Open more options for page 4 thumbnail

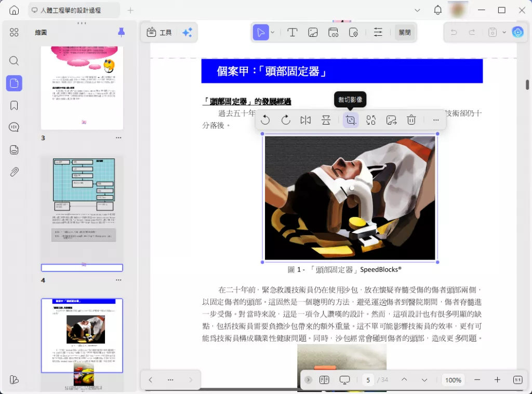118,280
